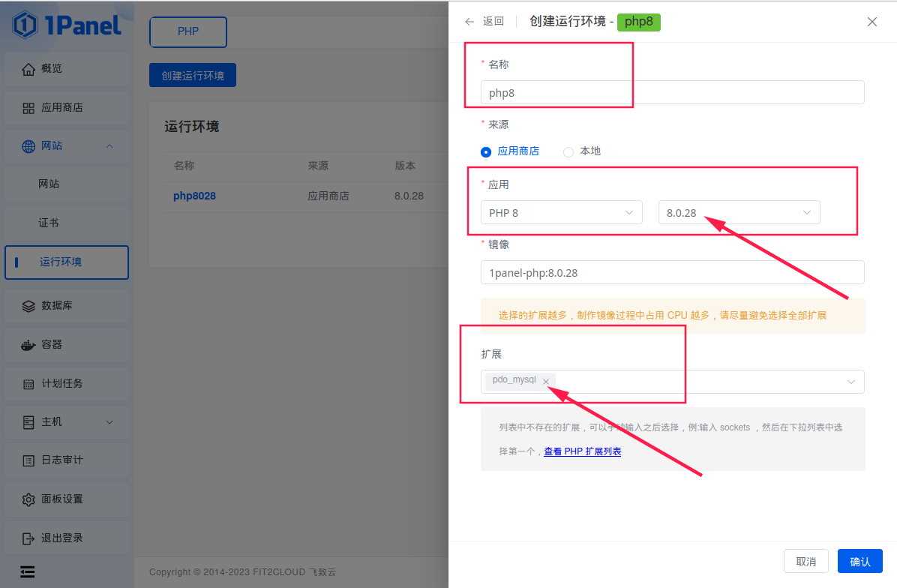Image resolution: width=897 pixels, height=588 pixels.
Task: Click 退出登录 to log out
Action: (67, 538)
